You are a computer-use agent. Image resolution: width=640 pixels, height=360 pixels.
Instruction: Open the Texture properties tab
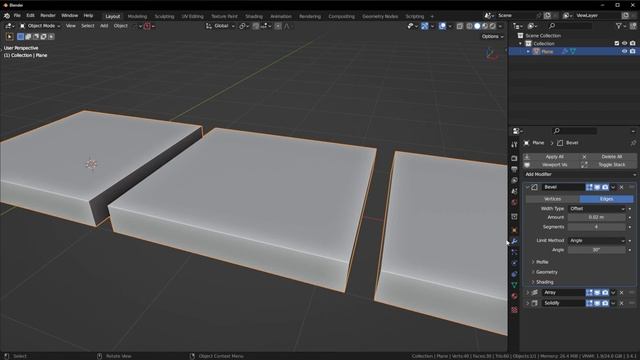coord(514,310)
